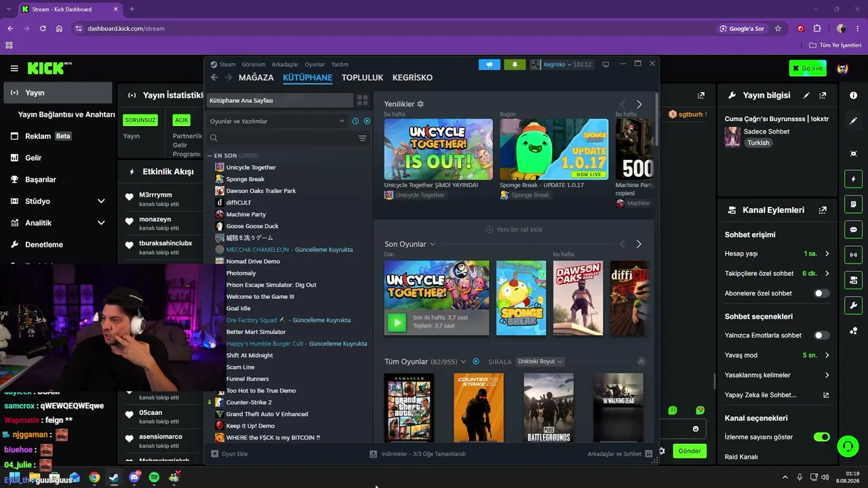Screen dimensions: 868x488
Task: Filter Steam list to ready-to-play games
Action: click(x=367, y=121)
